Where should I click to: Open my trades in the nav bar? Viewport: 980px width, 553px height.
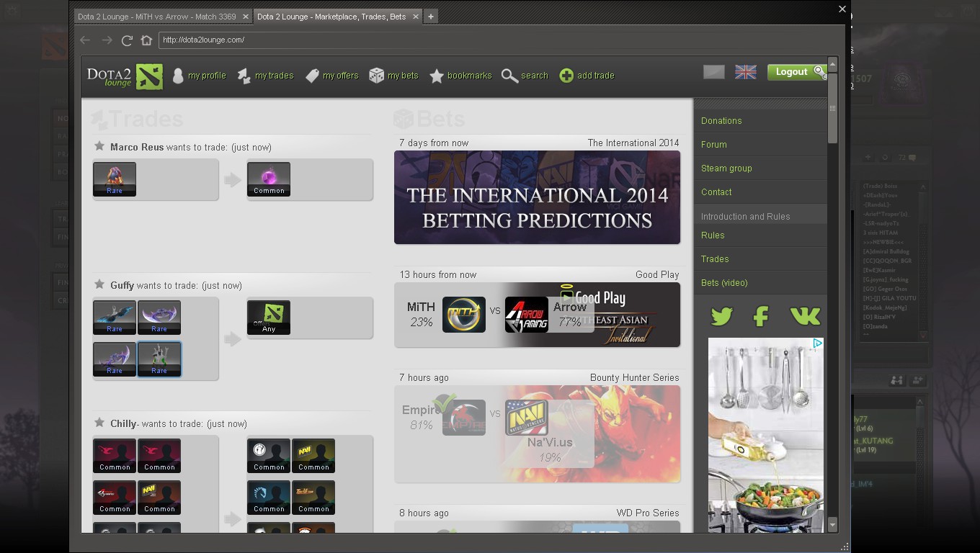coord(265,76)
